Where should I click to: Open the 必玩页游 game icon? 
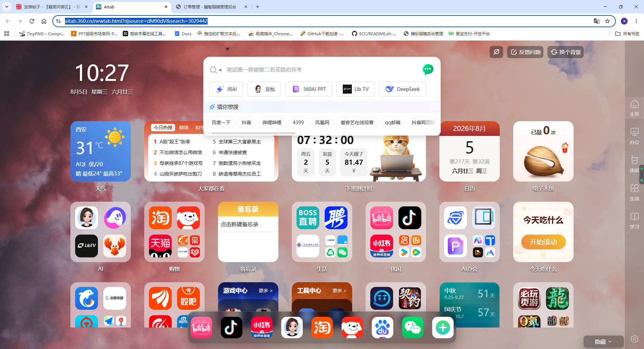pos(529,298)
